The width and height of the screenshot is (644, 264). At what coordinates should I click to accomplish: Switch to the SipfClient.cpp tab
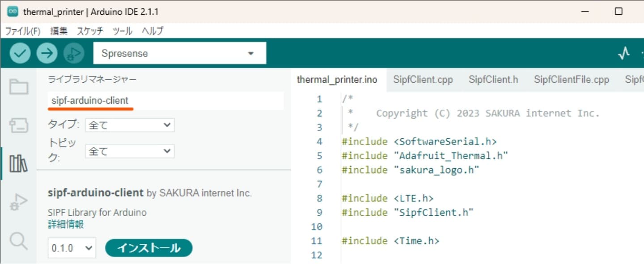[423, 80]
